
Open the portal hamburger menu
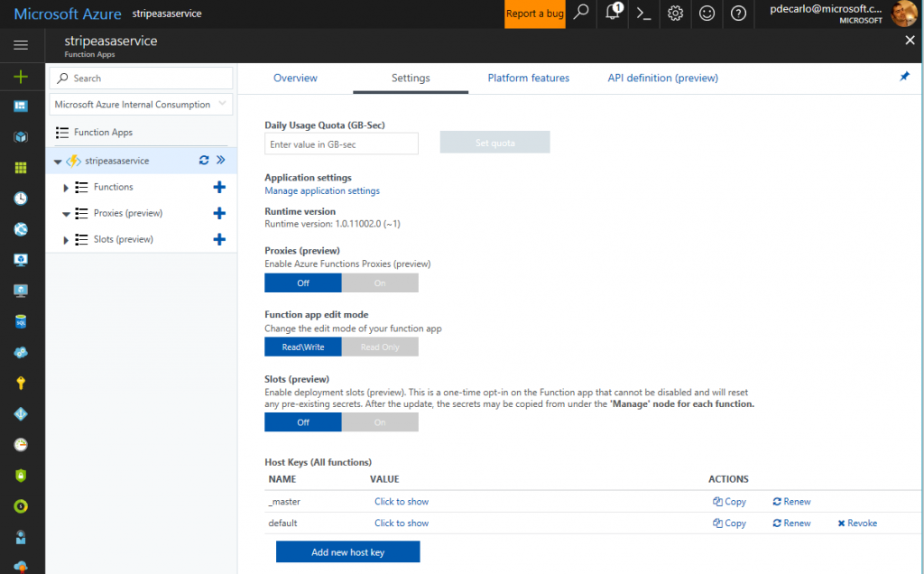click(21, 45)
